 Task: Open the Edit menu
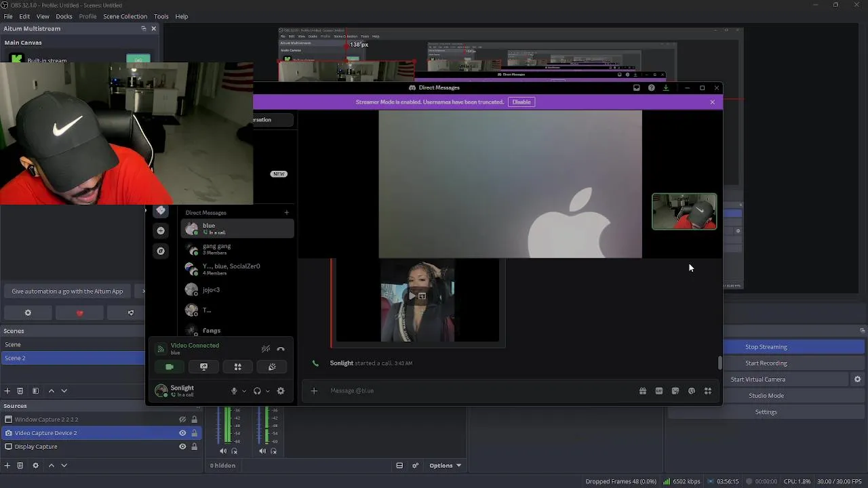point(24,16)
